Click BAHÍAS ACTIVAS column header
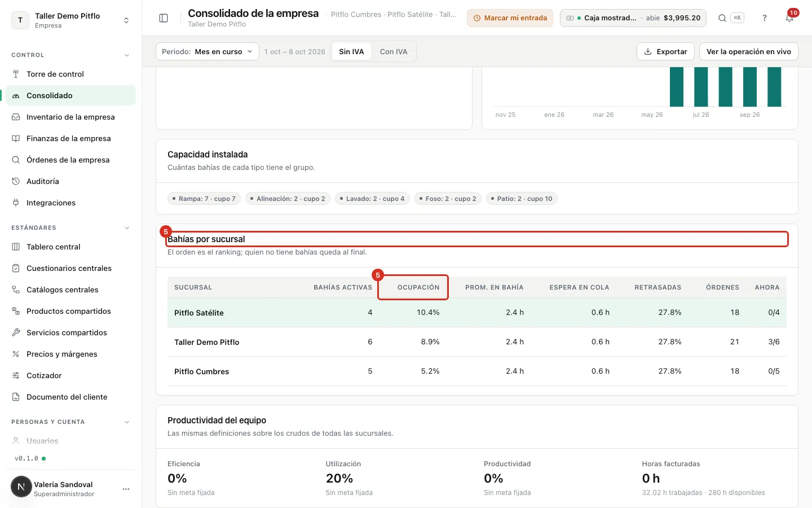 343,287
